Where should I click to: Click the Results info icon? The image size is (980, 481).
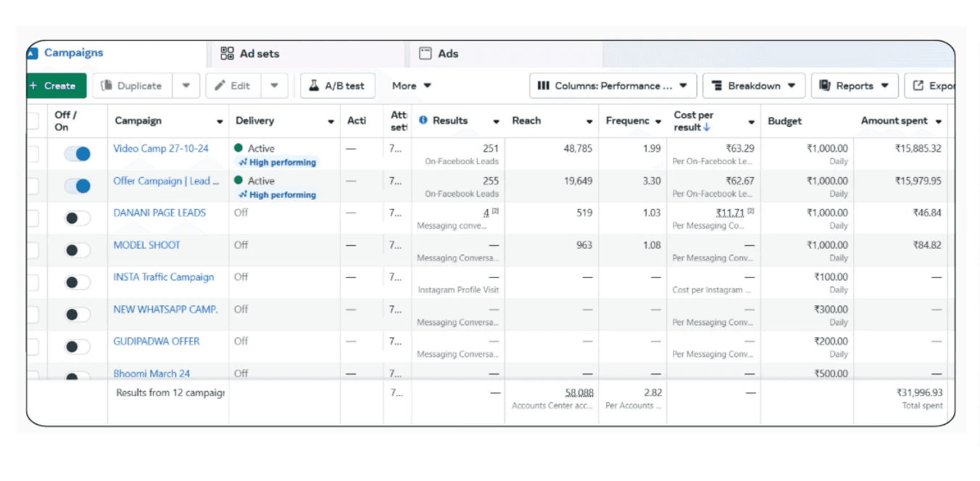(423, 120)
